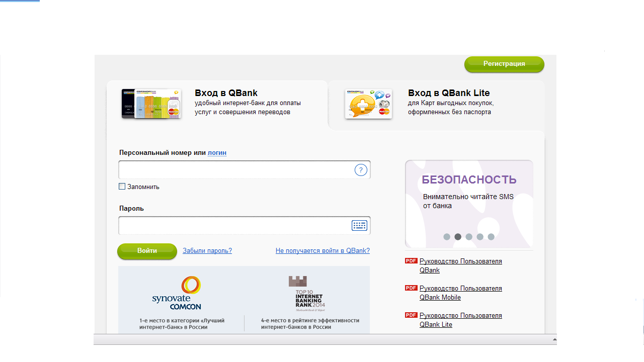644x362 pixels.
Task: Focus the personal number or login input
Action: 245,170
